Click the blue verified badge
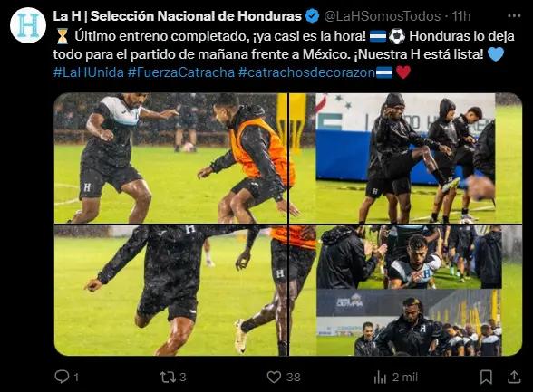 coord(312,16)
